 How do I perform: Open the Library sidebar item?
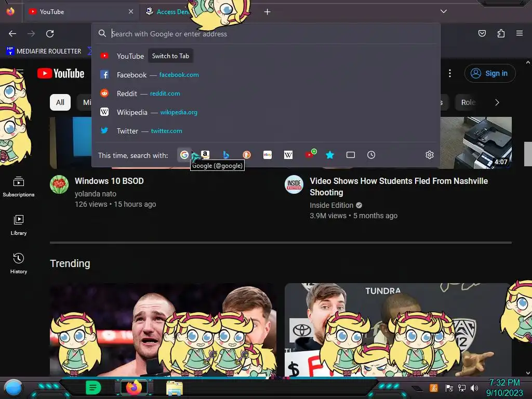pos(19,225)
